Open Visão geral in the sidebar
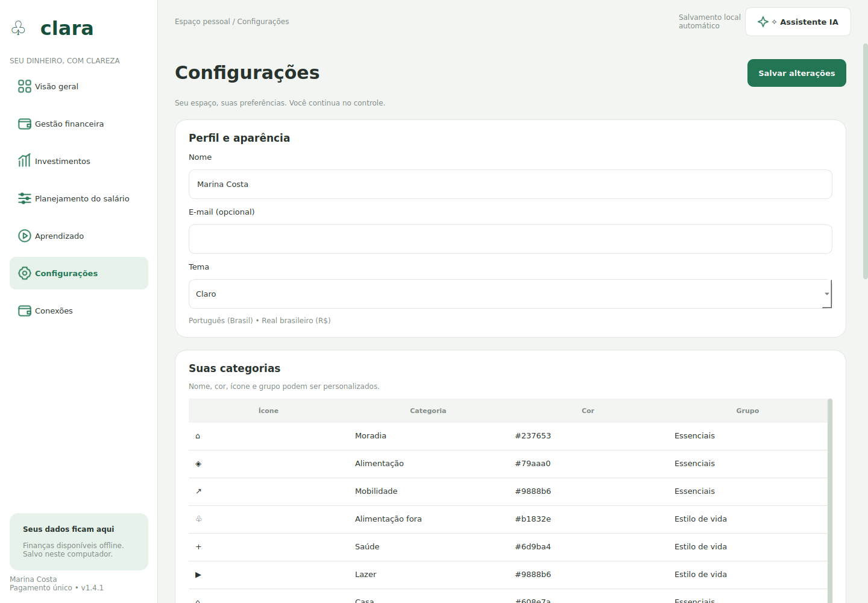The width and height of the screenshot is (868, 603). pos(79,86)
